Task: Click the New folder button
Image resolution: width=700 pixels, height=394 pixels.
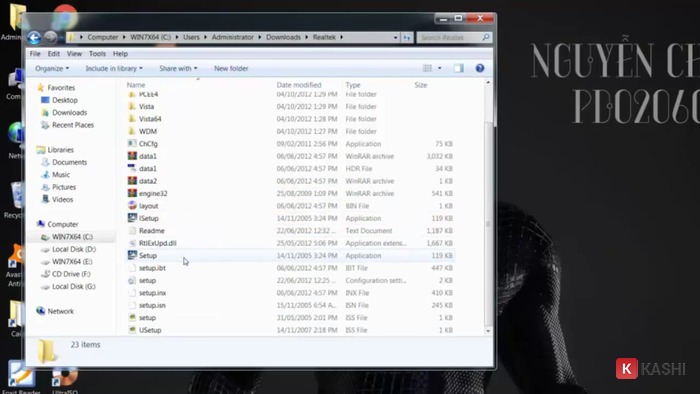Action: click(x=231, y=68)
